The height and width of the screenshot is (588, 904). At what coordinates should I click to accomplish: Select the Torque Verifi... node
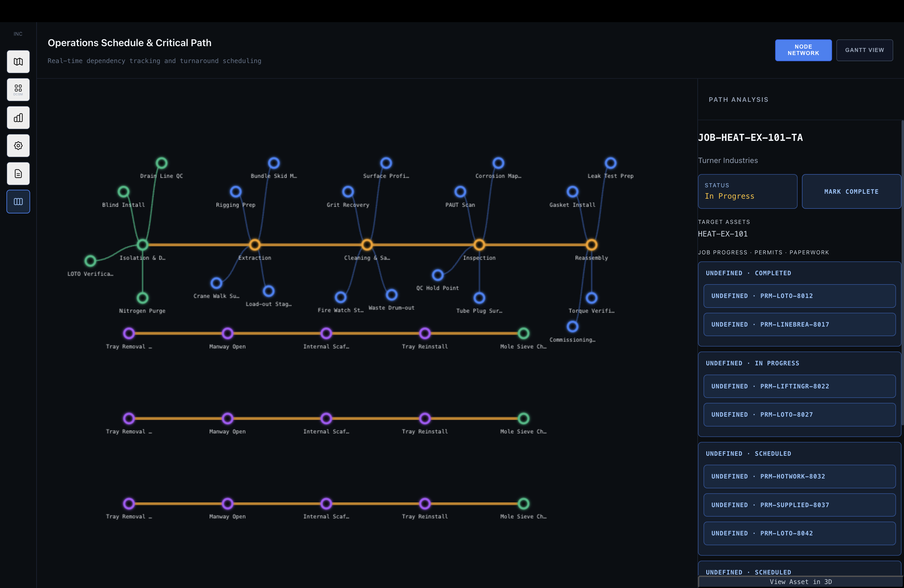592,298
